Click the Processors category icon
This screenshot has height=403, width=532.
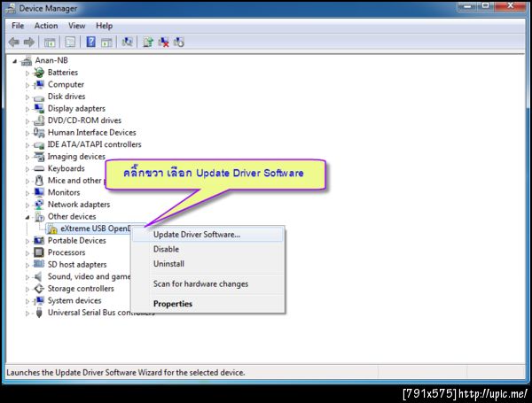tap(39, 252)
